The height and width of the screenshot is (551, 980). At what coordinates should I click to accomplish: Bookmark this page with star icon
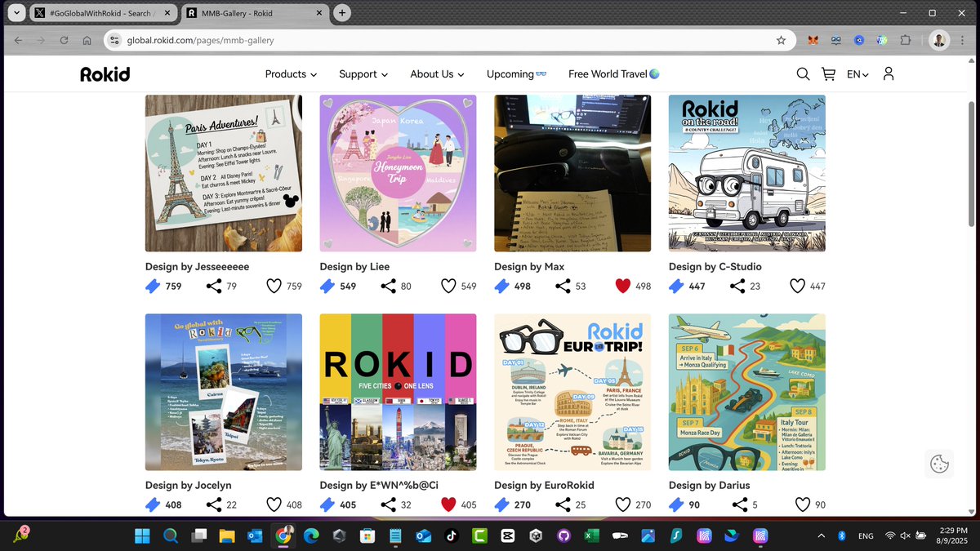781,40
